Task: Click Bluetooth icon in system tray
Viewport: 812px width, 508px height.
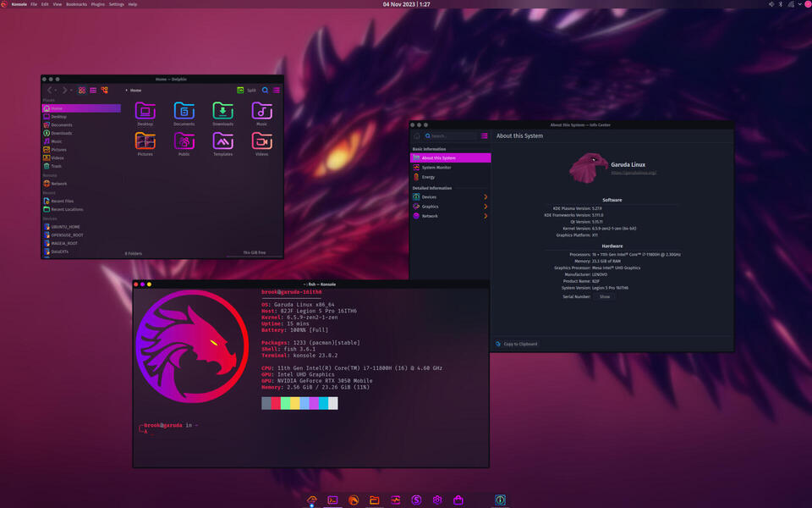Action: 781,4
